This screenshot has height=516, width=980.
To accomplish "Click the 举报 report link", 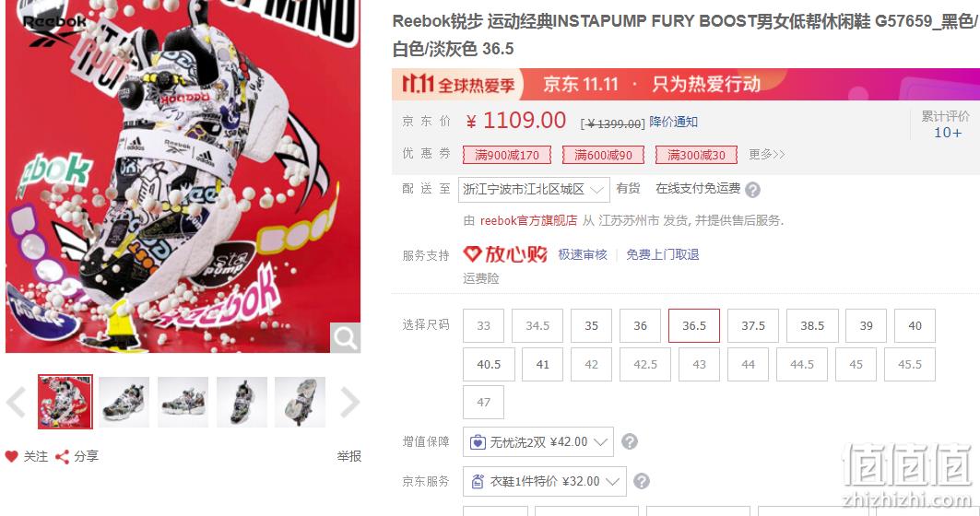I will click(x=348, y=457).
